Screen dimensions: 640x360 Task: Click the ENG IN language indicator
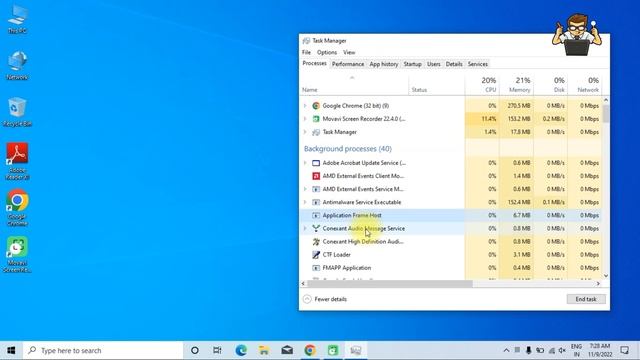click(x=576, y=350)
